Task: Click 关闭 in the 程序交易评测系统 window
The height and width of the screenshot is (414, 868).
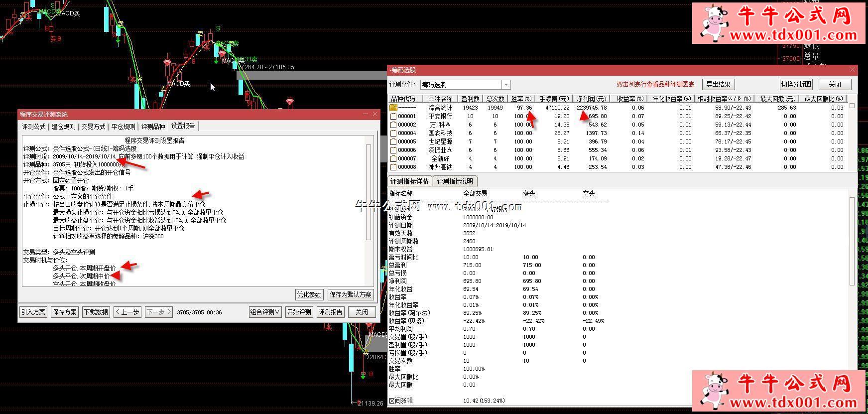Action: click(362, 312)
